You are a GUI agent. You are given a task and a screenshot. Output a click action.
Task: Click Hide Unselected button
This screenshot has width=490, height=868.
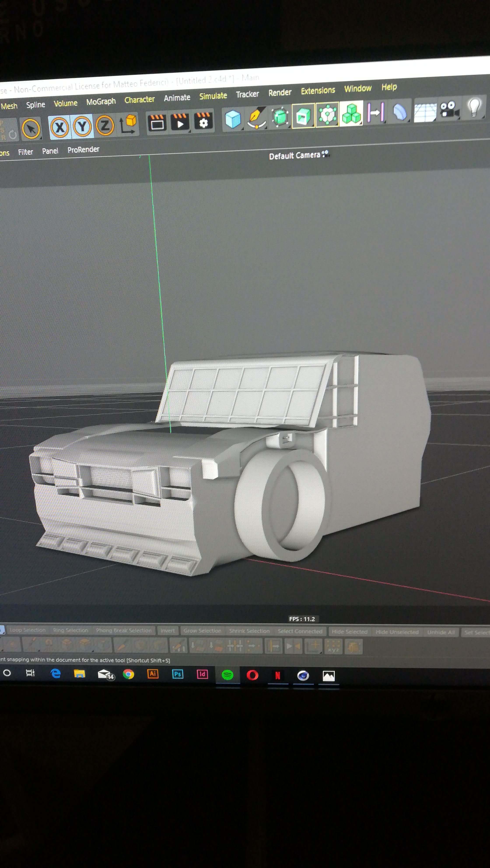tap(397, 632)
